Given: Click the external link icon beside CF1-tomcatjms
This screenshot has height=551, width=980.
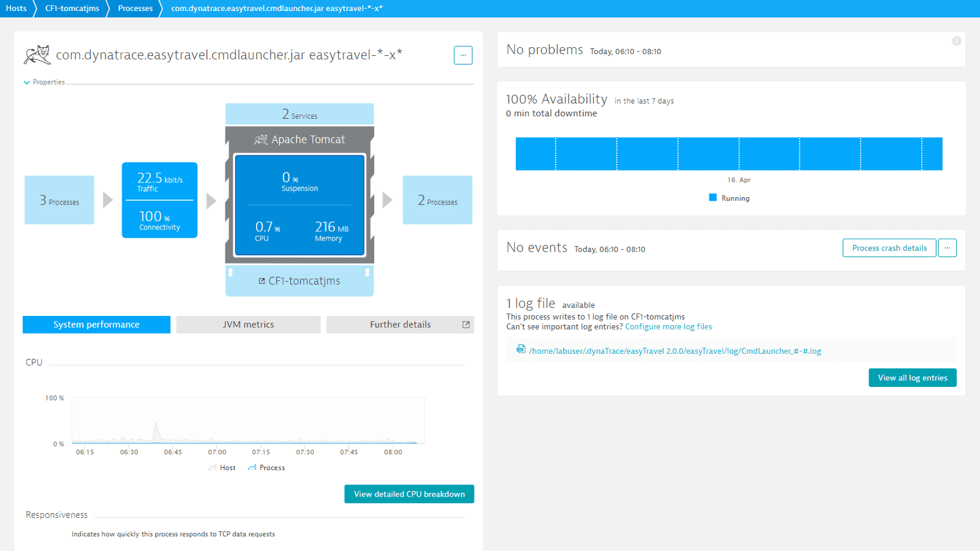Looking at the screenshot, I should point(262,281).
